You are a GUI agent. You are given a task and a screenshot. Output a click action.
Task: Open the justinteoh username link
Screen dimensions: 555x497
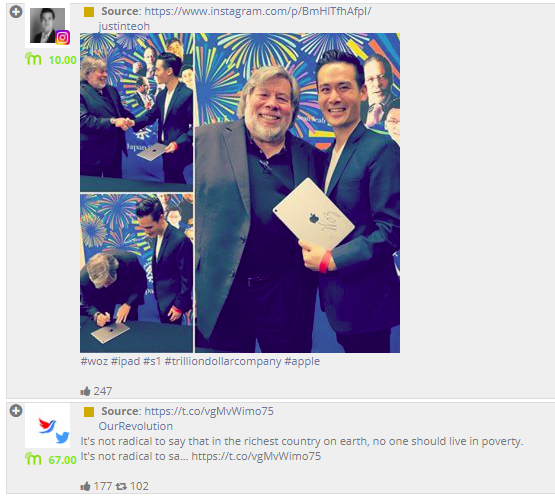[124, 26]
